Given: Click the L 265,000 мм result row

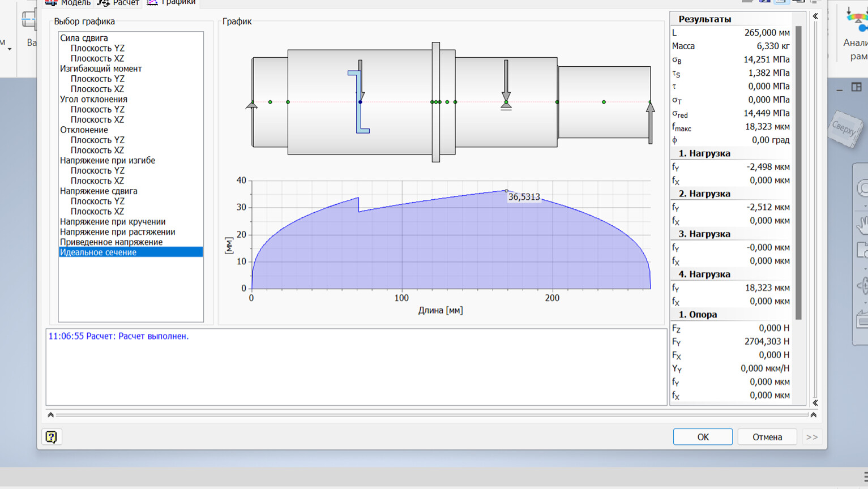Looking at the screenshot, I should click(731, 33).
